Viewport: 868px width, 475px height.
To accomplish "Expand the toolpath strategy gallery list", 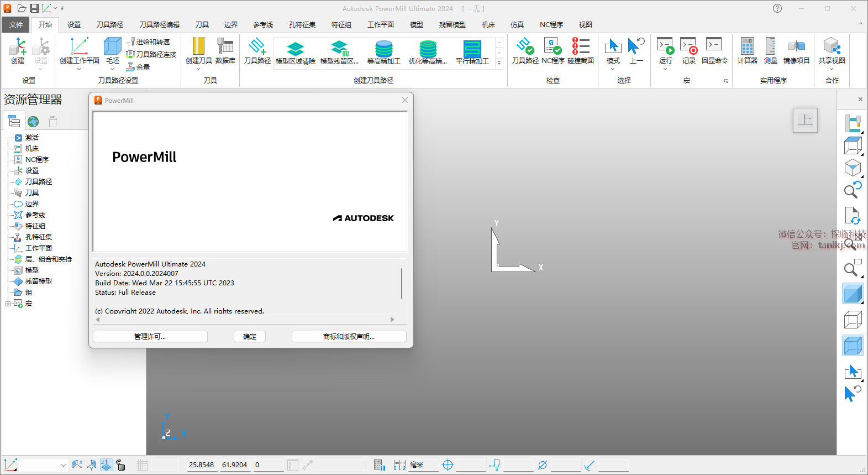I will pos(499,63).
